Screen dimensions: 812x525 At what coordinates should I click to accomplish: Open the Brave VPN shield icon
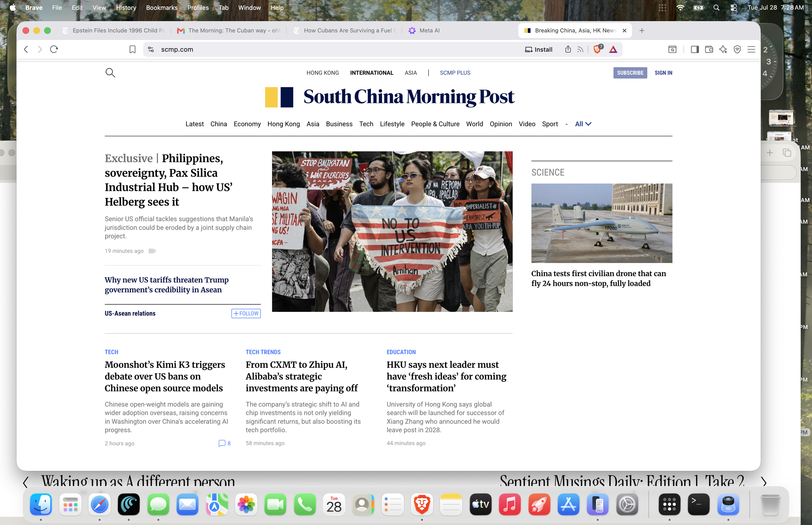[x=737, y=49]
